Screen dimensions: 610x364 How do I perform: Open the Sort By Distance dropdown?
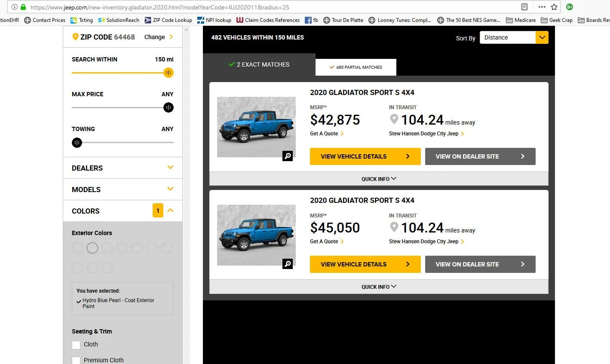(x=514, y=37)
